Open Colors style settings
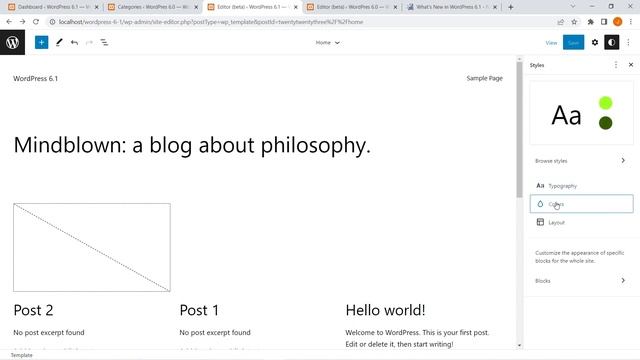The image size is (640, 360). 581,204
